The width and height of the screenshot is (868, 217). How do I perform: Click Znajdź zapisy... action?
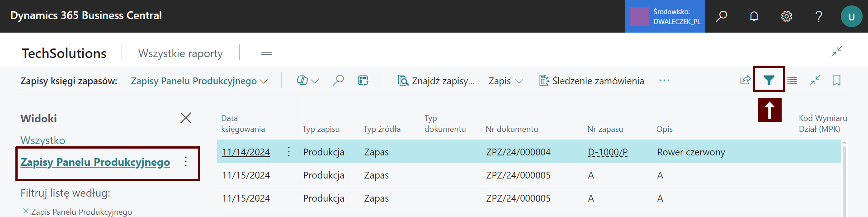tap(436, 81)
